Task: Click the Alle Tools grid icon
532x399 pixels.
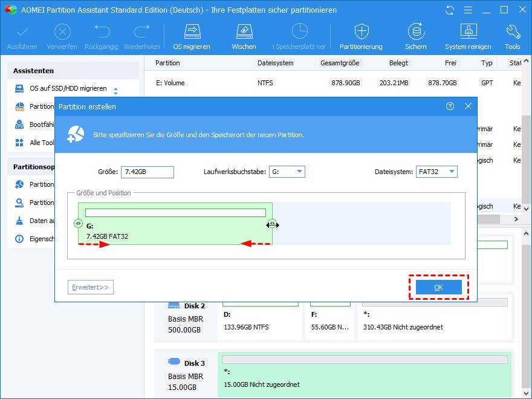Action: (19, 143)
